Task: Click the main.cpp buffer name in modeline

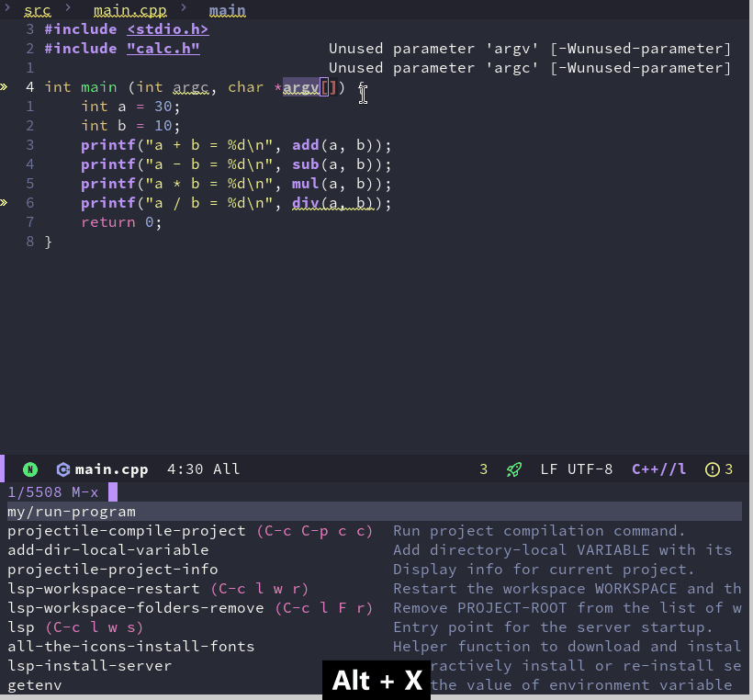Action: 111,469
